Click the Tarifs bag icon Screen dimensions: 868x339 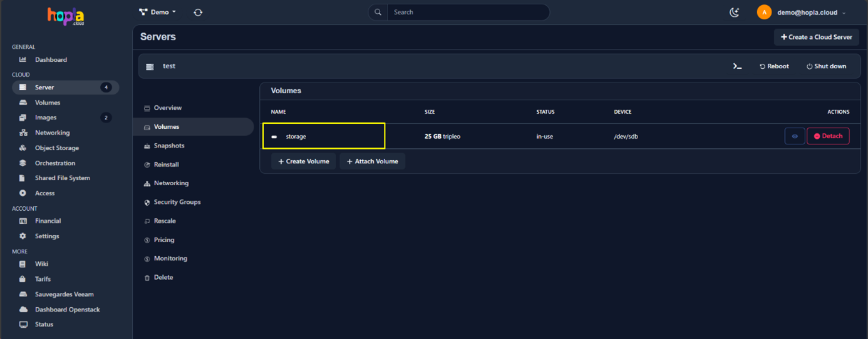point(23,279)
